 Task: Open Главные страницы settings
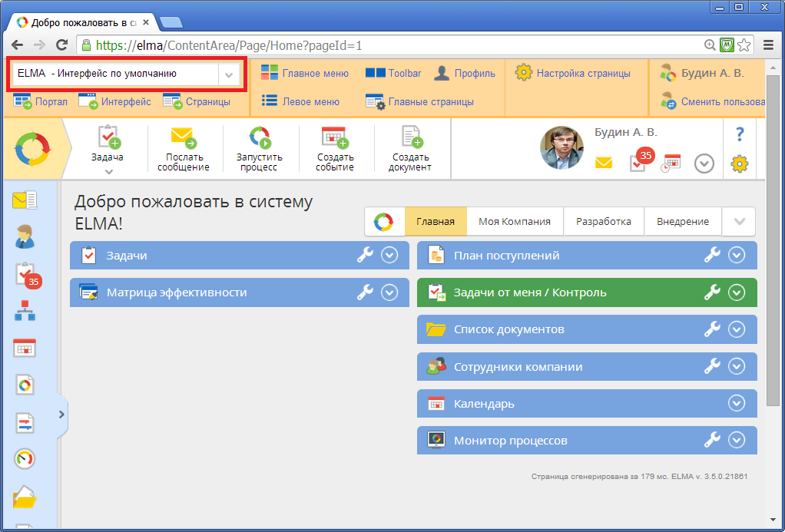pyautogui.click(x=419, y=101)
